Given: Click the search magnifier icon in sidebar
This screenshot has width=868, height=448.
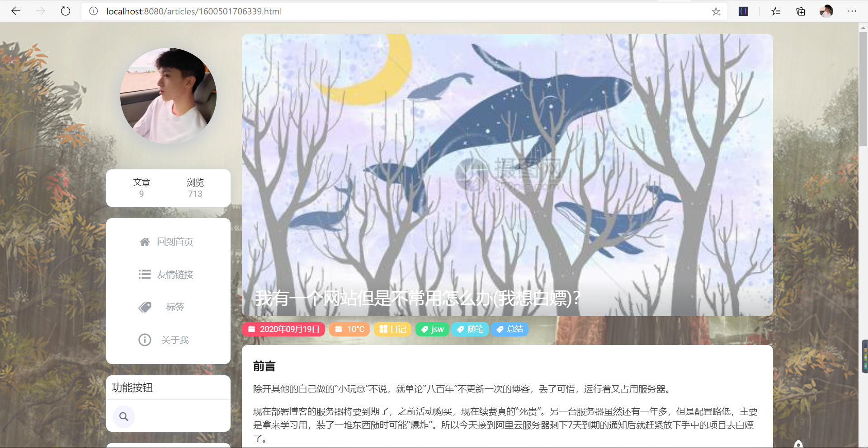Looking at the screenshot, I should point(123,416).
